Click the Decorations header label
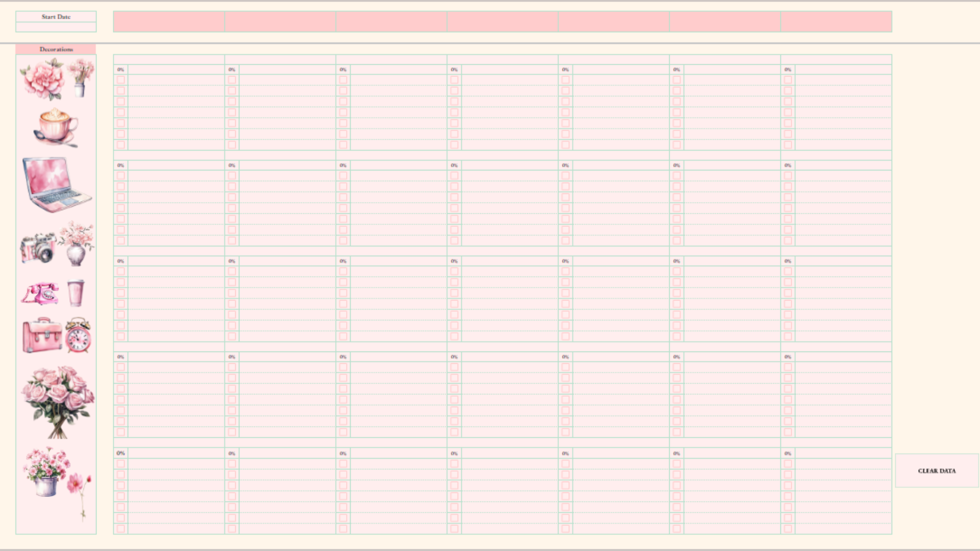Image resolution: width=980 pixels, height=551 pixels. (56, 49)
